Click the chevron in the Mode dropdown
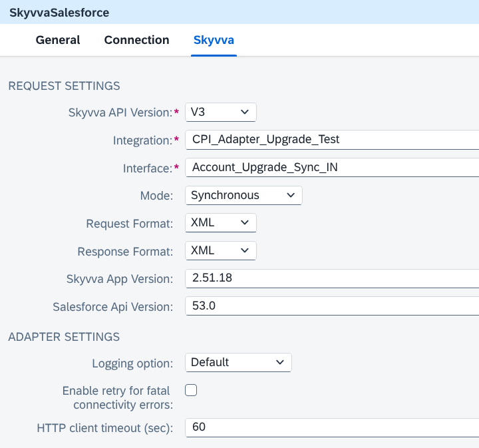Viewport: 479px width, 448px height. click(291, 195)
